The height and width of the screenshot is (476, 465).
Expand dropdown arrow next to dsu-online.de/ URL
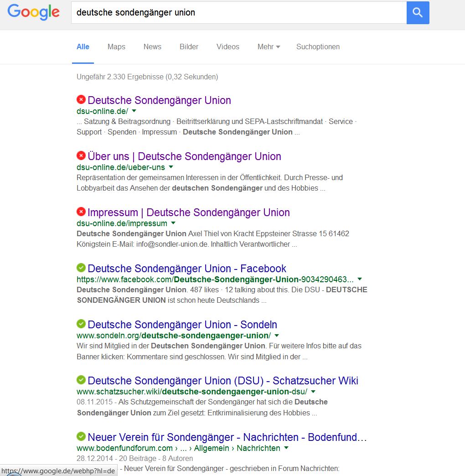click(x=134, y=111)
